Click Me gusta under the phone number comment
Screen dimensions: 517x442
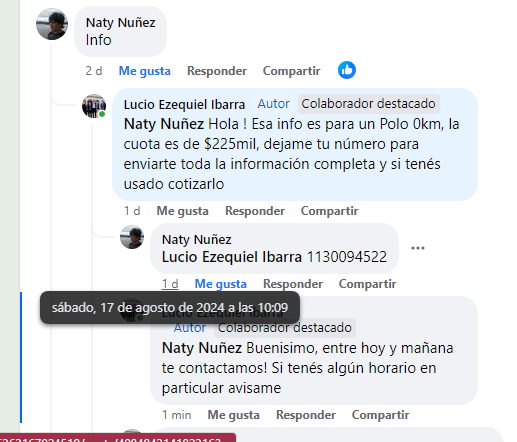(x=221, y=284)
